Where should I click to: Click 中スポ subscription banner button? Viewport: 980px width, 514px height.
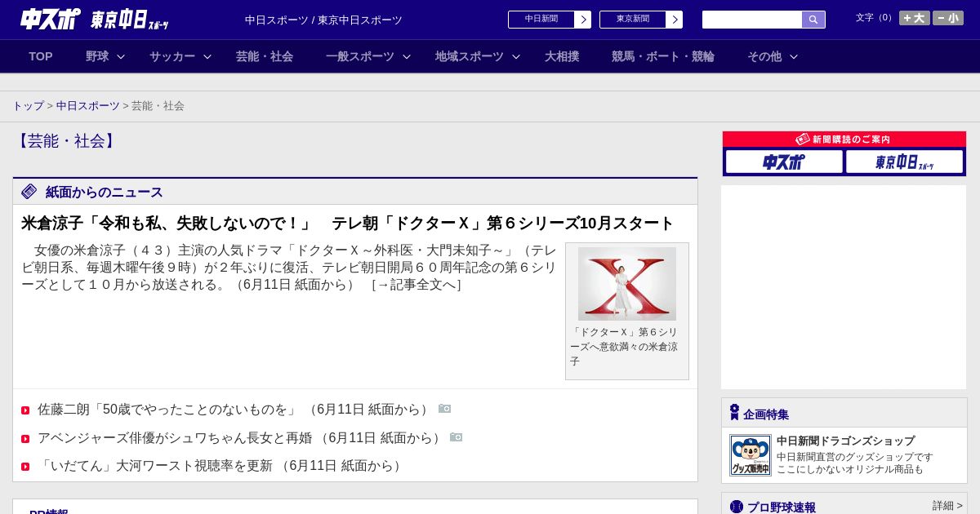(x=784, y=162)
